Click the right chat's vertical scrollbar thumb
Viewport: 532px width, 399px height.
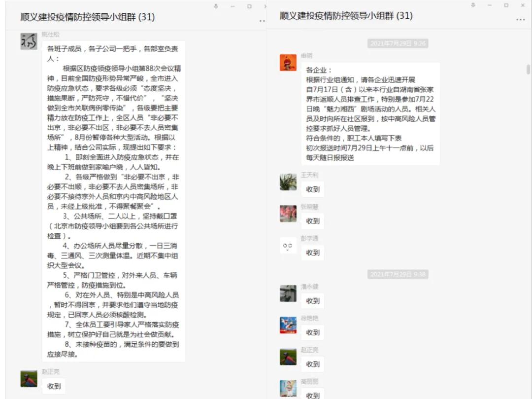pos(529,69)
